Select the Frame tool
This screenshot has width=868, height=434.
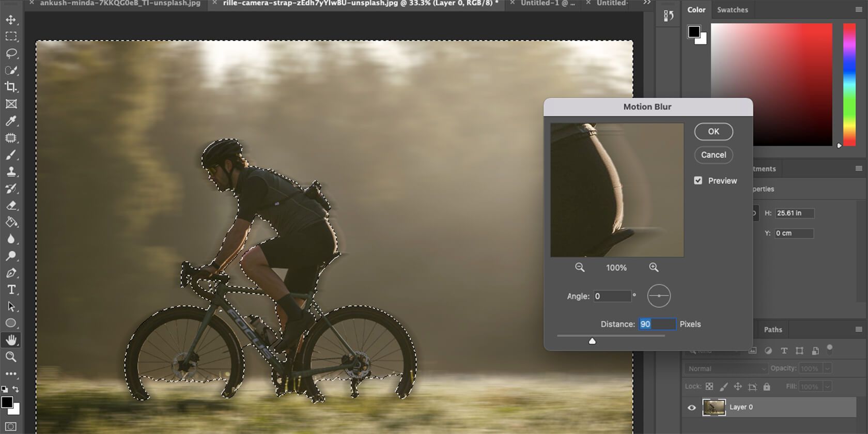[11, 104]
